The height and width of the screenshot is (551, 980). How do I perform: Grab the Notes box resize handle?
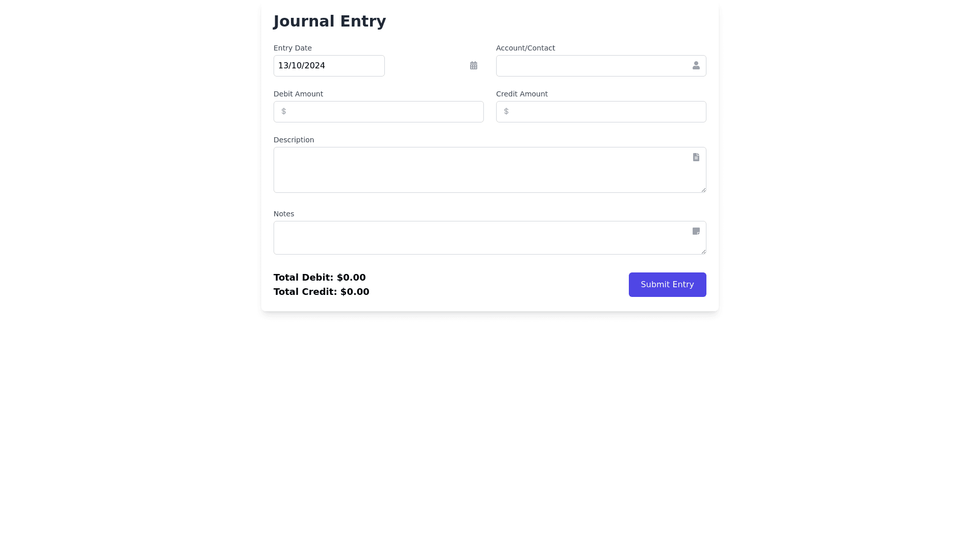703,252
